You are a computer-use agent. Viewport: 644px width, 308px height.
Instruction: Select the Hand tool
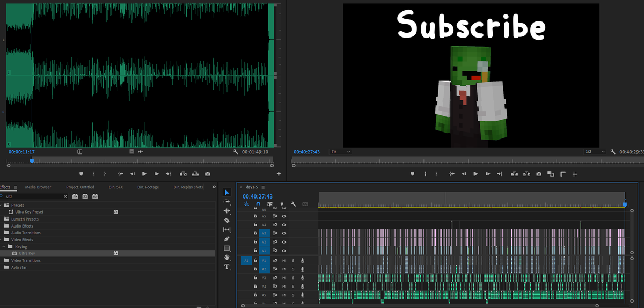click(226, 258)
